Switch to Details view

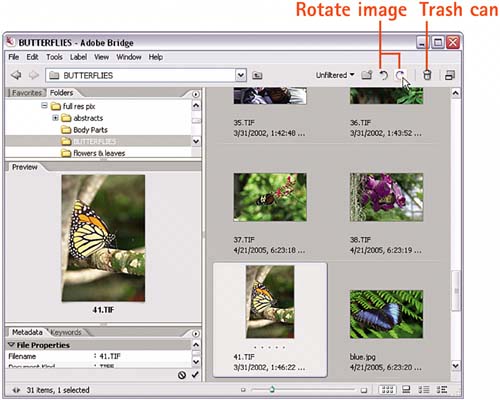(x=424, y=389)
